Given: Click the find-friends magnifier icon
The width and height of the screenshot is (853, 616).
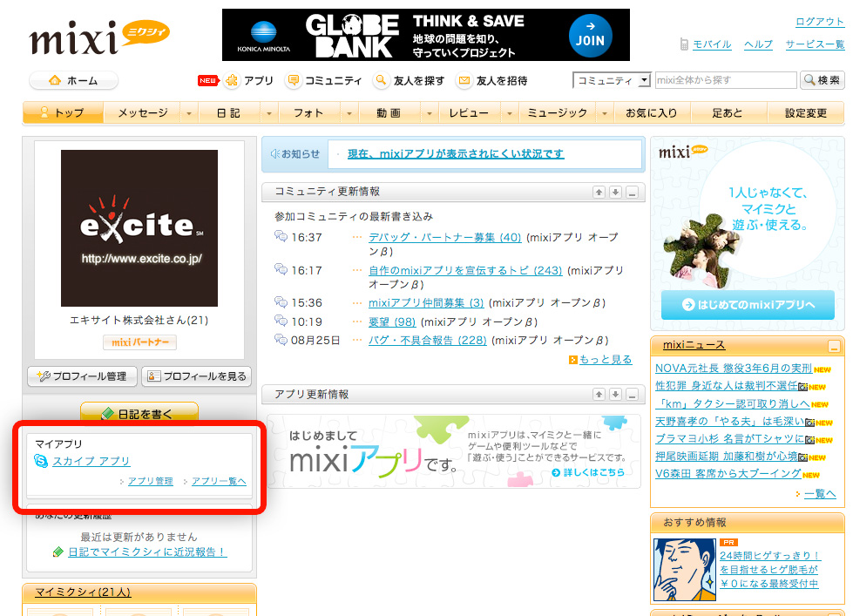Looking at the screenshot, I should [x=381, y=80].
